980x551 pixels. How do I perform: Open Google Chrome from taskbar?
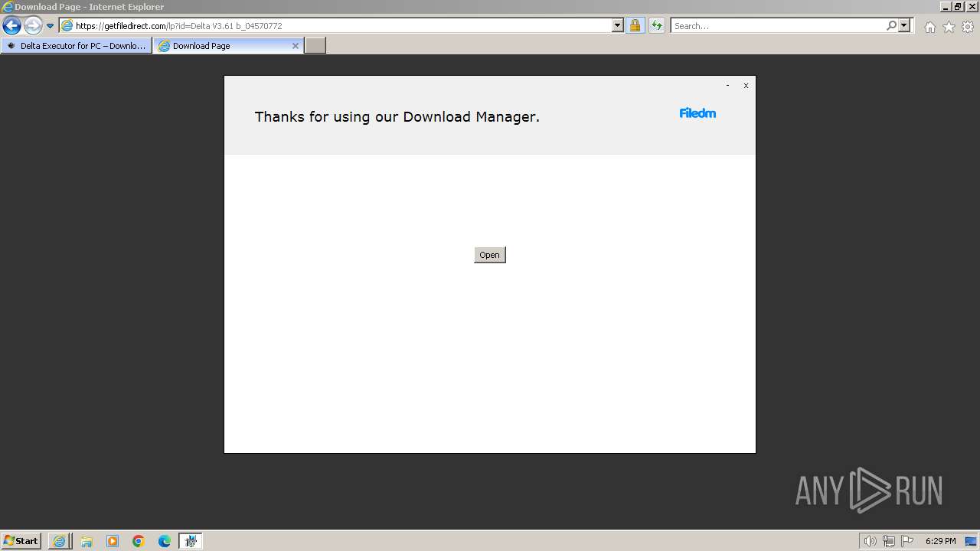(139, 541)
